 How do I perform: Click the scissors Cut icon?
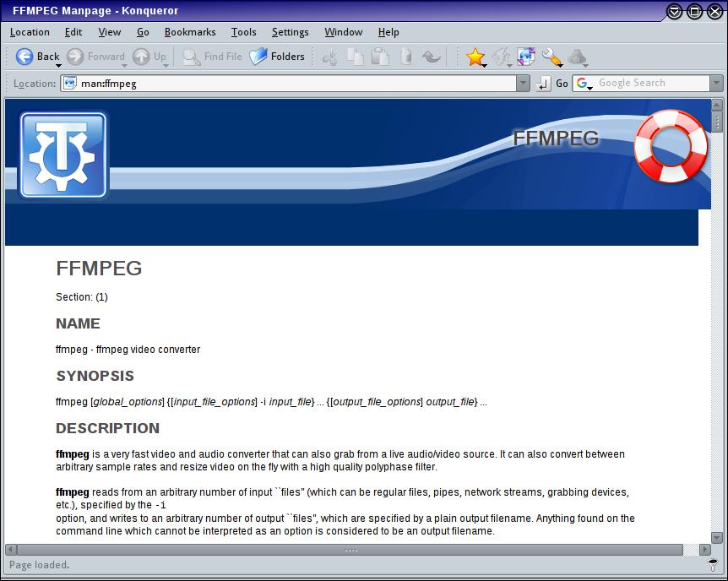point(330,57)
